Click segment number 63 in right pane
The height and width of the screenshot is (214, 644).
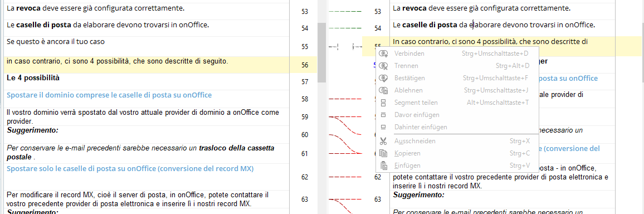(x=378, y=200)
